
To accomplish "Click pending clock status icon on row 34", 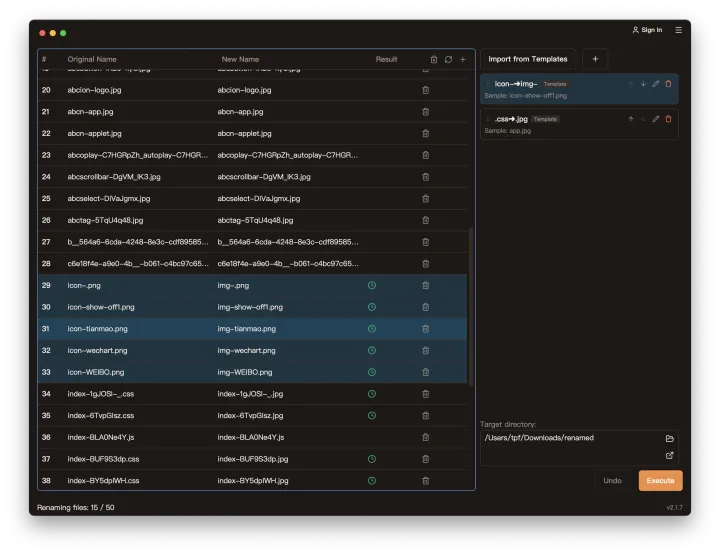I will click(372, 394).
